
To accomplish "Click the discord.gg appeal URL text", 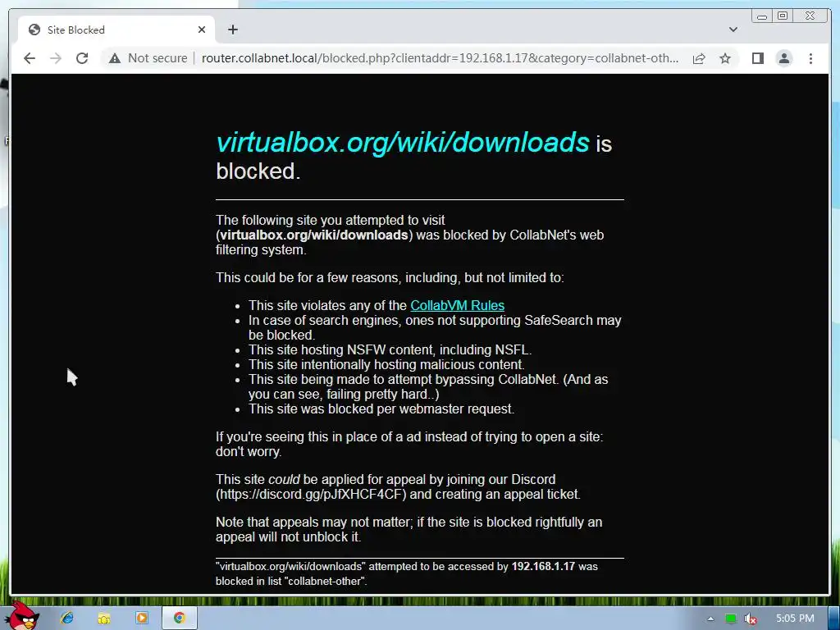I will tap(311, 494).
